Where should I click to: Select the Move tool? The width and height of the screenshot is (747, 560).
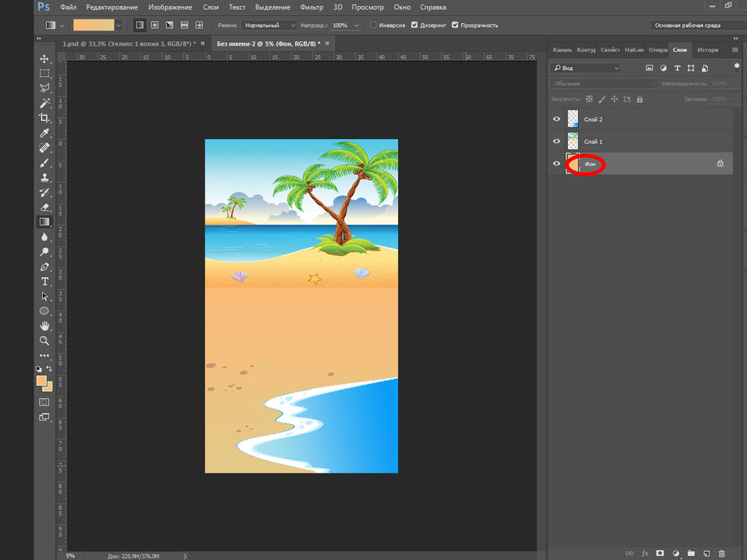click(44, 59)
